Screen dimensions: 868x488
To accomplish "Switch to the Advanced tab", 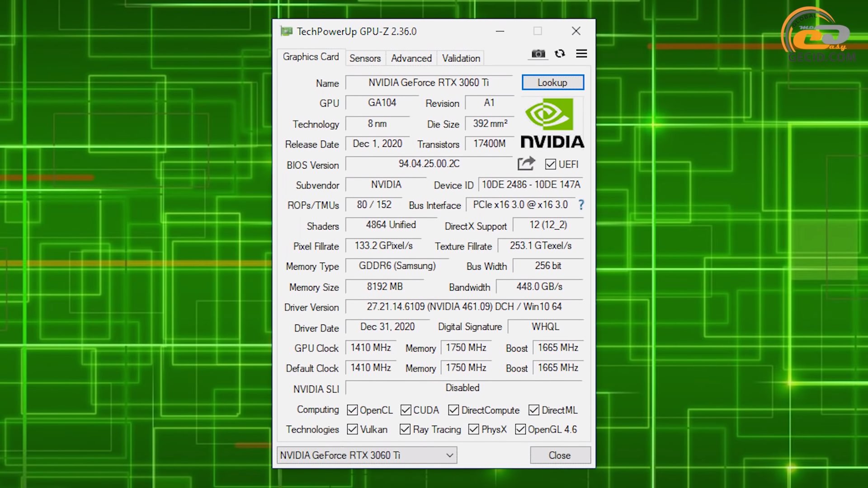I will tap(411, 58).
